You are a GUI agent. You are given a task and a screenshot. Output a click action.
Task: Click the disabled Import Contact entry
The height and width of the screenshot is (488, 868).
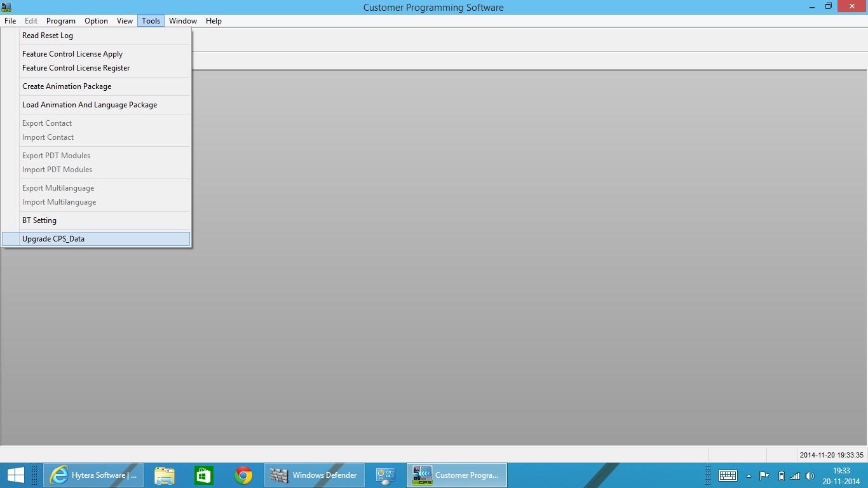click(96, 137)
